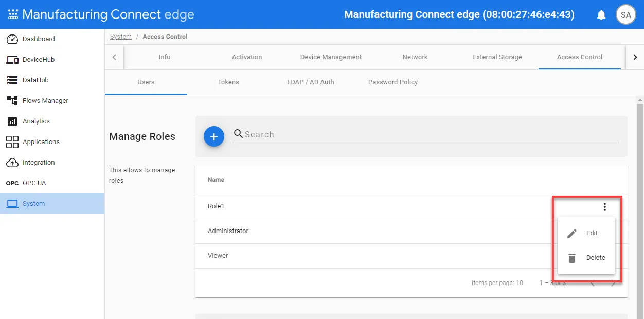644x319 pixels.
Task: Click the System laptop icon
Action: point(12,204)
